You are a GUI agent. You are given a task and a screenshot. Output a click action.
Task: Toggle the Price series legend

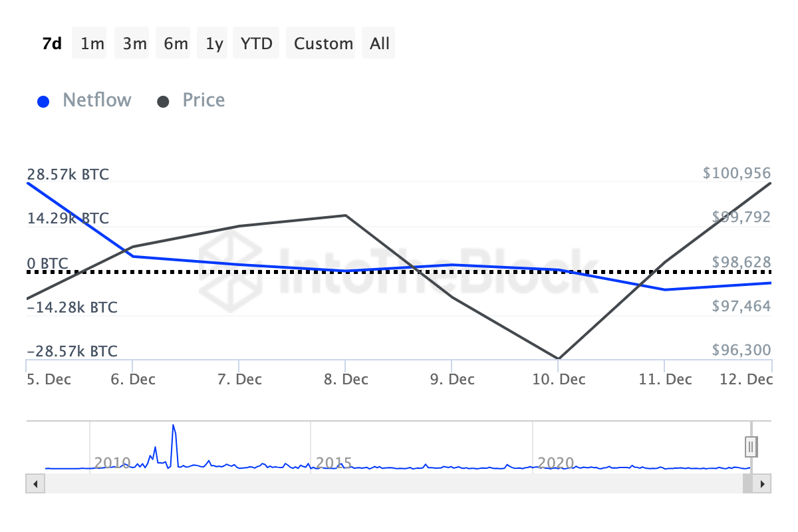click(203, 100)
